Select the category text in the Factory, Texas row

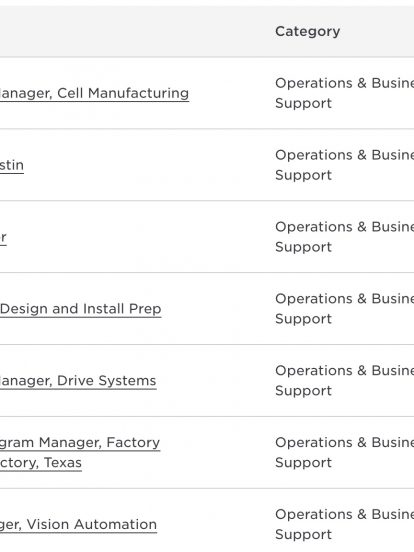pyautogui.click(x=345, y=452)
